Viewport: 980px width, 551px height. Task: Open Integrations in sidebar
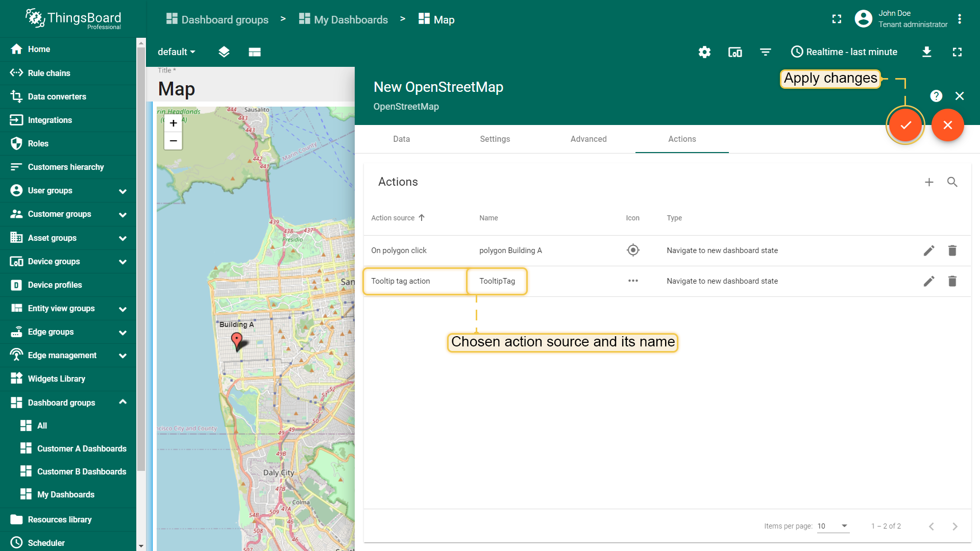coord(68,120)
